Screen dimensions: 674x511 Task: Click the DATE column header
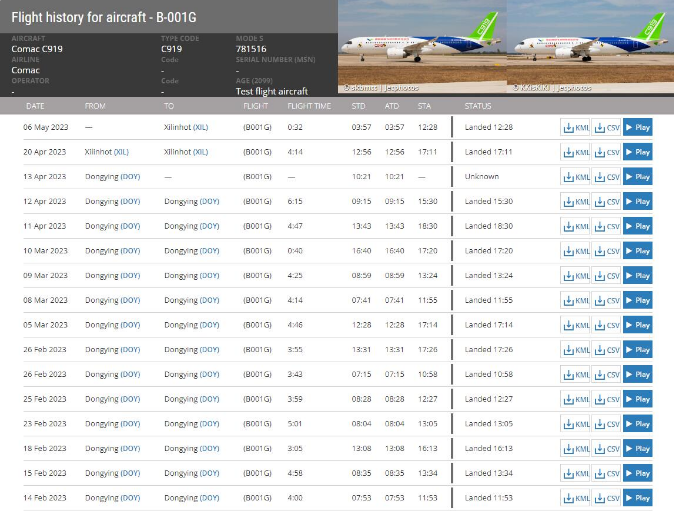pos(35,105)
